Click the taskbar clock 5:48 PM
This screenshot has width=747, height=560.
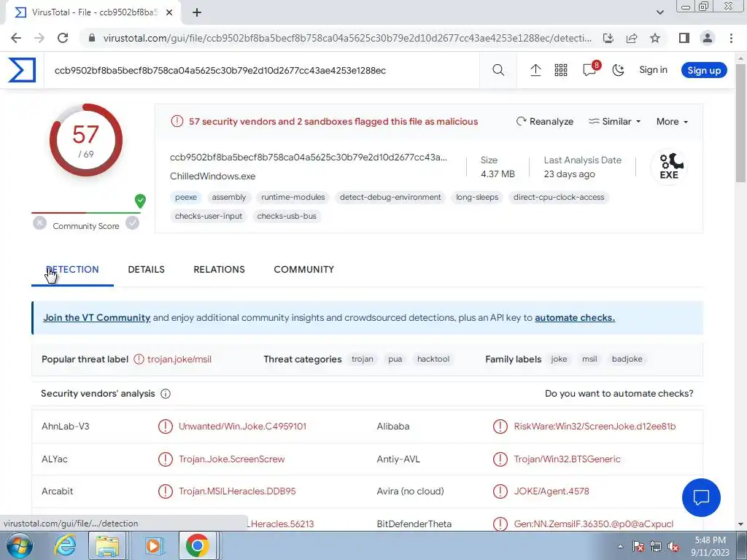[x=710, y=546]
